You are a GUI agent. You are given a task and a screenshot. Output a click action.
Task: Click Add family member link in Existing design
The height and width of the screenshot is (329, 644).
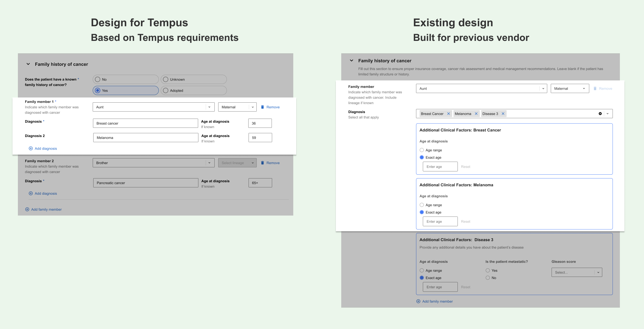(437, 302)
